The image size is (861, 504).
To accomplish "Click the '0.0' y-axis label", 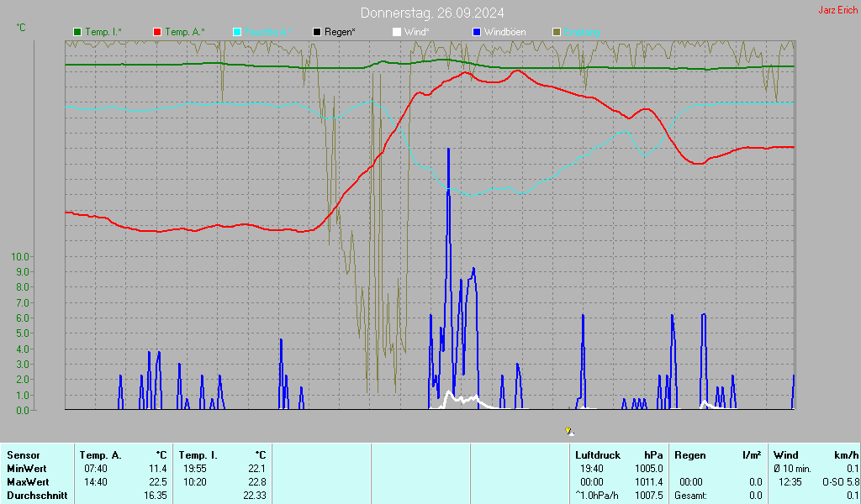I will [x=23, y=411].
